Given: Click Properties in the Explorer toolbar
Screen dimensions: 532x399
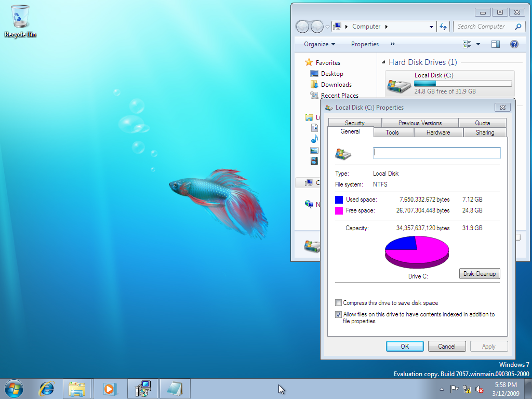Looking at the screenshot, I should pyautogui.click(x=365, y=44).
